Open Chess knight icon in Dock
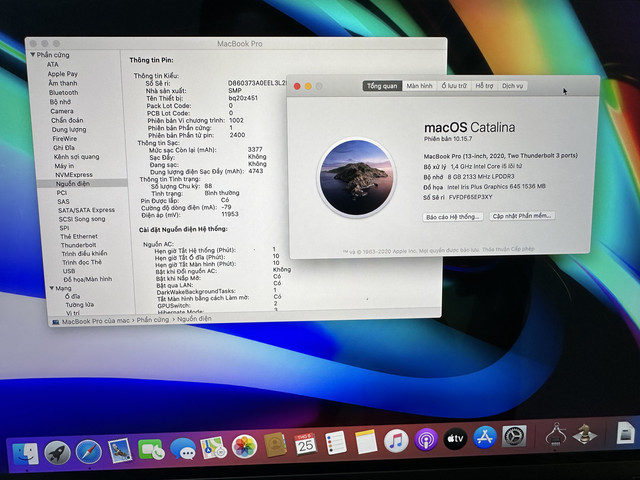This screenshot has width=640, height=480. click(584, 434)
